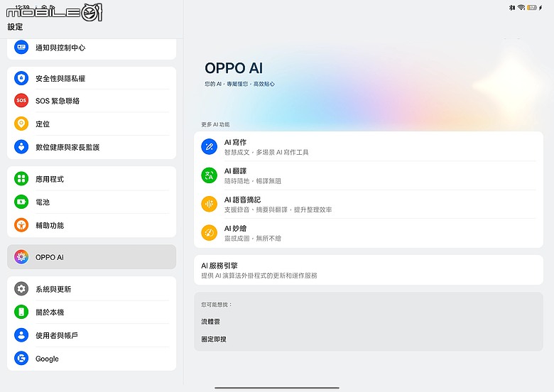This screenshot has height=392, width=554.
Task: Follow the 圈定即搜 suggestion link
Action: click(x=214, y=339)
